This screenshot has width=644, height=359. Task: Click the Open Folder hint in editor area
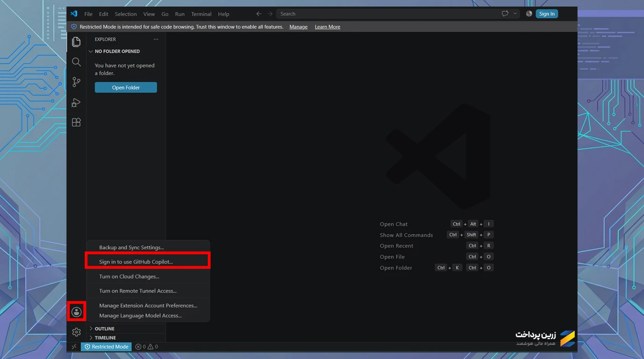pos(396,268)
